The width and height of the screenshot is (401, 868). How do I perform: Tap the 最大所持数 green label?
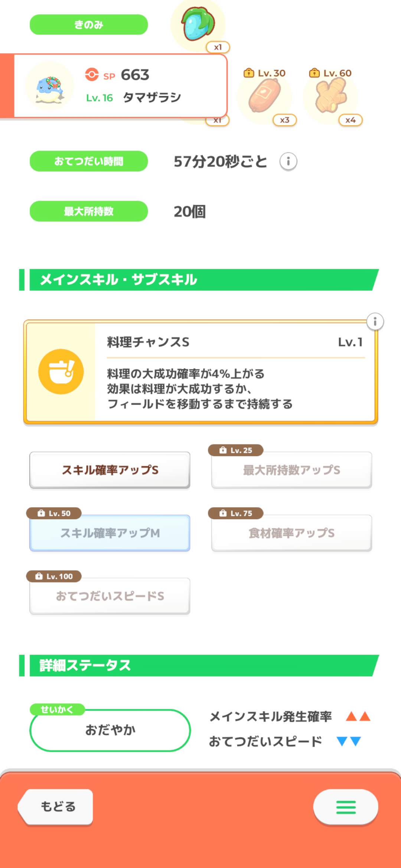tap(89, 211)
